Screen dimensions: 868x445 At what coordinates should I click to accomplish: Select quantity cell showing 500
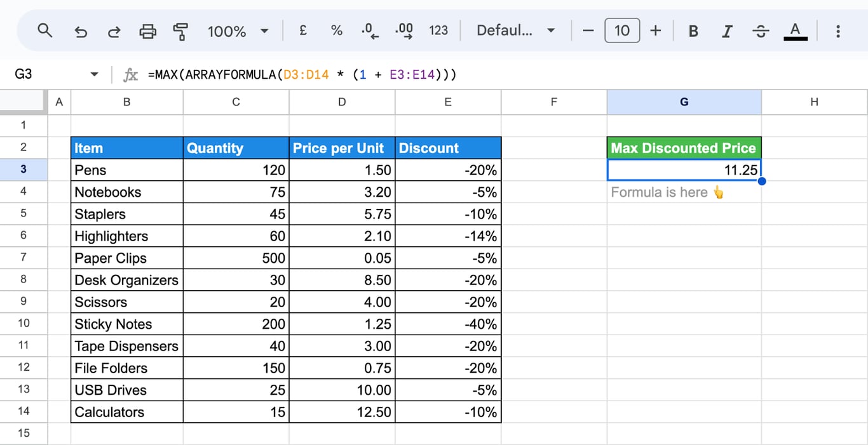[x=236, y=258]
